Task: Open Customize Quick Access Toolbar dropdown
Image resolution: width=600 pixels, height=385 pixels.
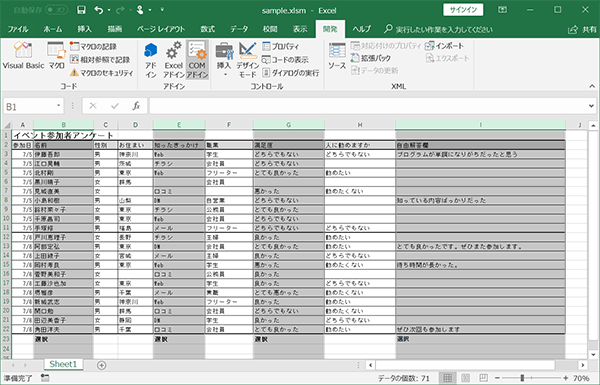Action: [162, 10]
